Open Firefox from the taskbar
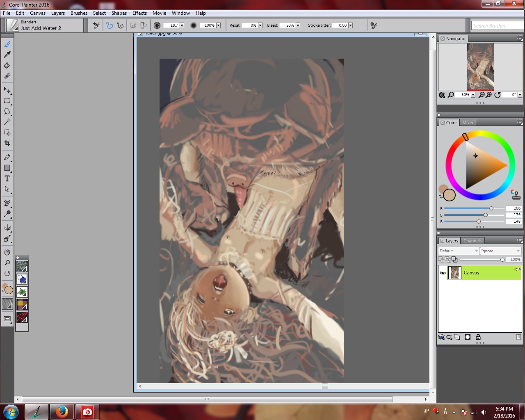The height and width of the screenshot is (420, 525). pos(62,412)
